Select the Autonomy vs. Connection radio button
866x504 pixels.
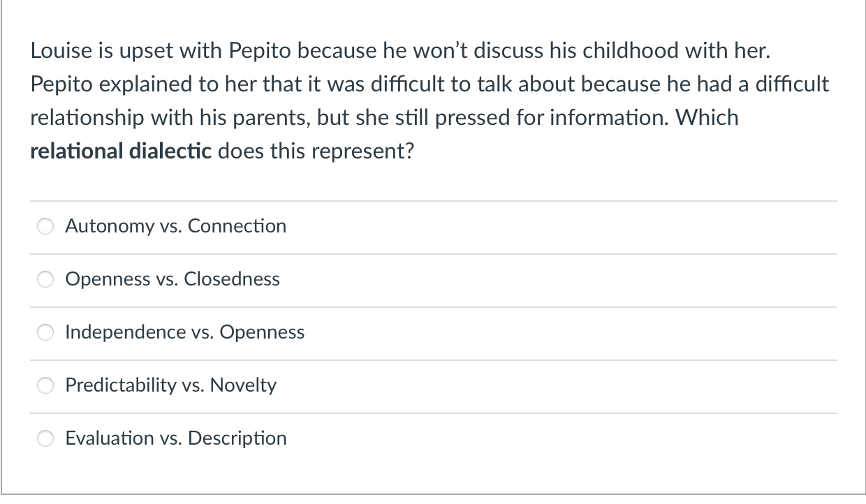tap(45, 226)
